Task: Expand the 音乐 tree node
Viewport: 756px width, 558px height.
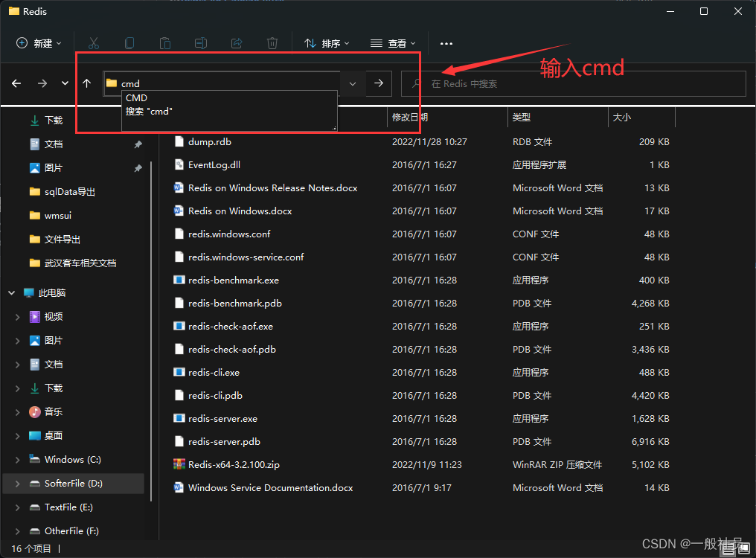Action: tap(17, 412)
